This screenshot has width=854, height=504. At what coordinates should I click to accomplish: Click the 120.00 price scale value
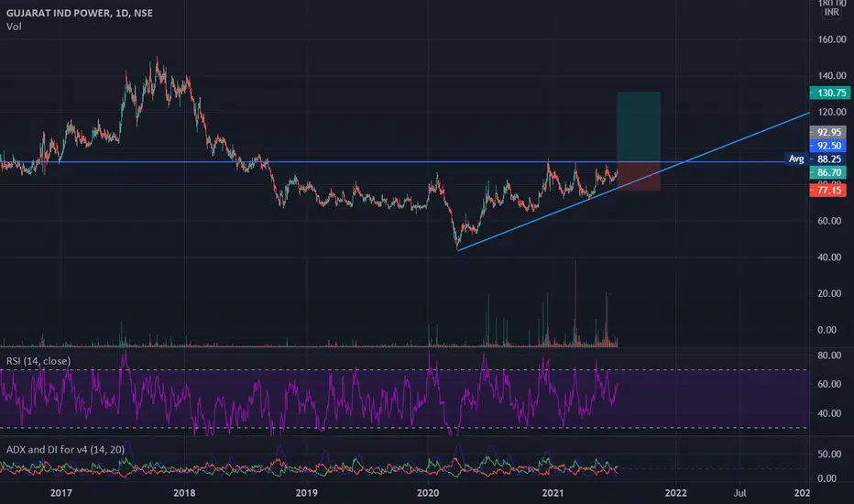click(x=832, y=112)
